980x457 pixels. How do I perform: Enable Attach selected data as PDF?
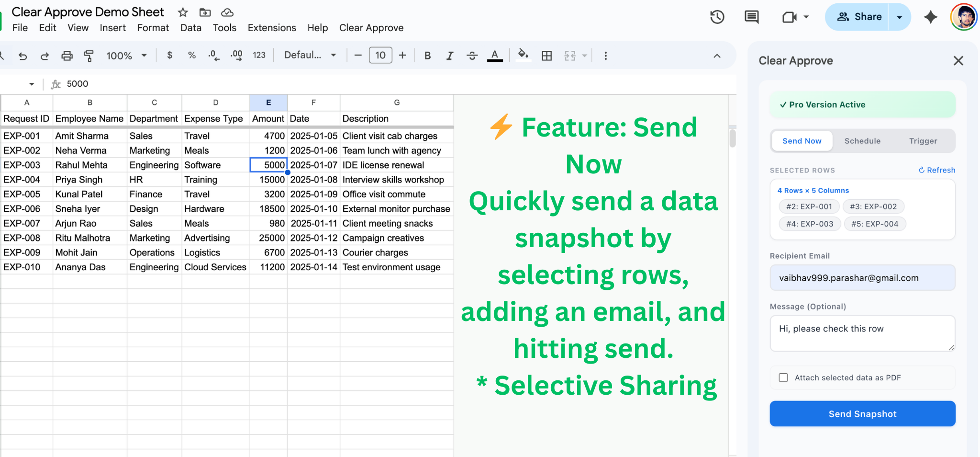tap(783, 377)
